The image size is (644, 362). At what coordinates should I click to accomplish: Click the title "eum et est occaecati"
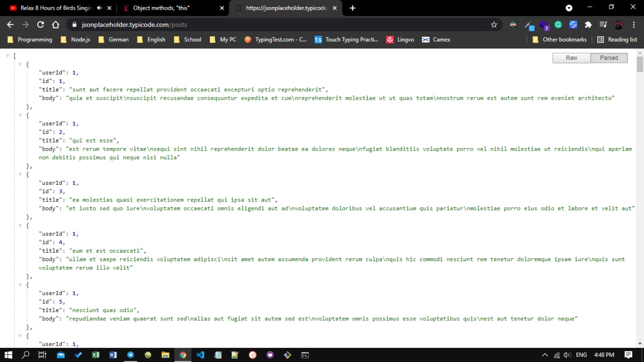[108, 251]
